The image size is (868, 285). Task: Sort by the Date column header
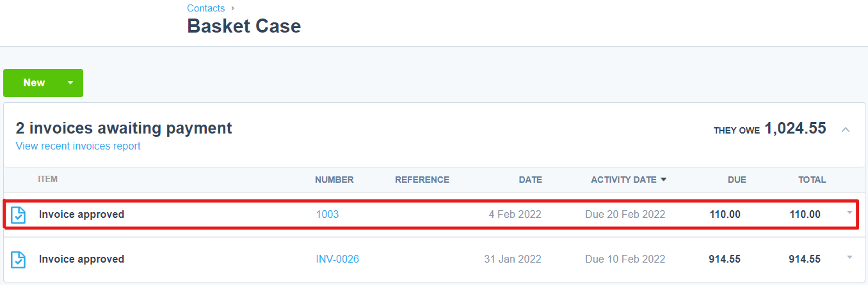(x=531, y=180)
